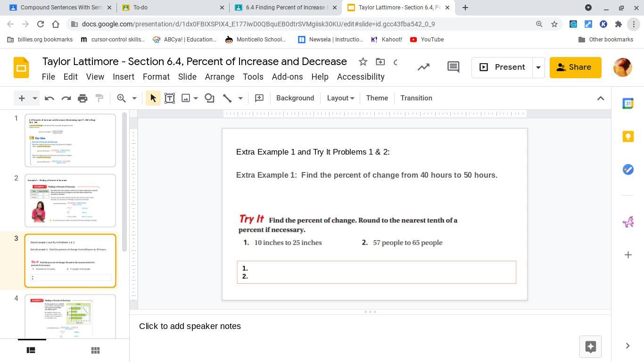Open Google Tasks side panel
The width and height of the screenshot is (644, 362).
tap(628, 169)
